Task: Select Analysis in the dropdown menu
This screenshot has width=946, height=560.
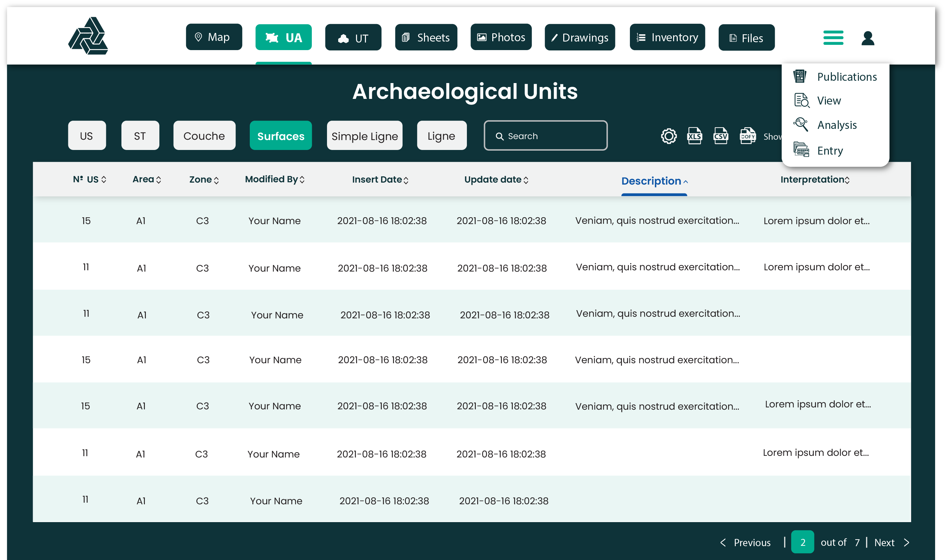Action: tap(836, 125)
